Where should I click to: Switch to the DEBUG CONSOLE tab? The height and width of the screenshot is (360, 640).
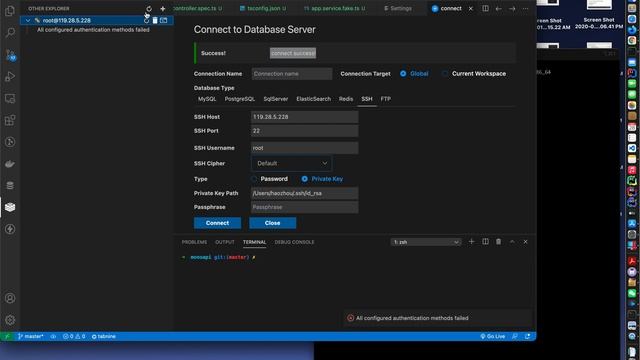[x=294, y=242]
